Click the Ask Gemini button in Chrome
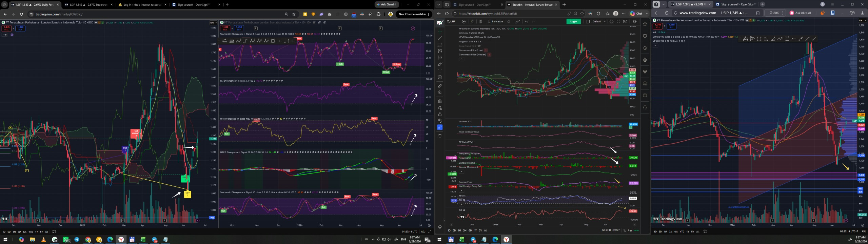This screenshot has width=868, height=244. click(387, 4)
